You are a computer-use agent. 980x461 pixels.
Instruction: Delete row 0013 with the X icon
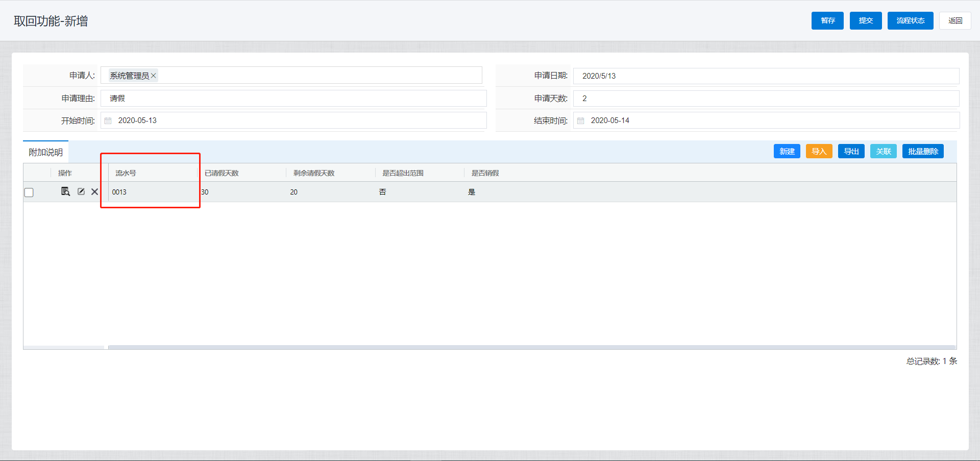pyautogui.click(x=94, y=191)
